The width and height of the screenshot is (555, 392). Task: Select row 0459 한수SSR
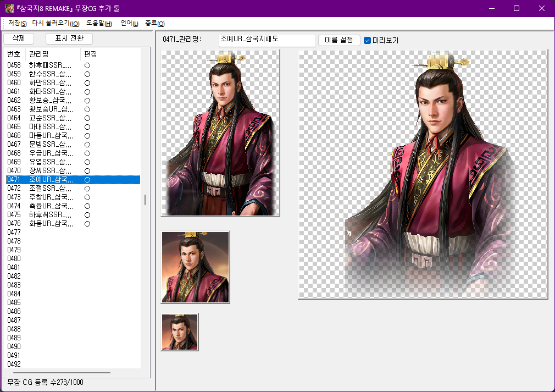click(x=73, y=74)
